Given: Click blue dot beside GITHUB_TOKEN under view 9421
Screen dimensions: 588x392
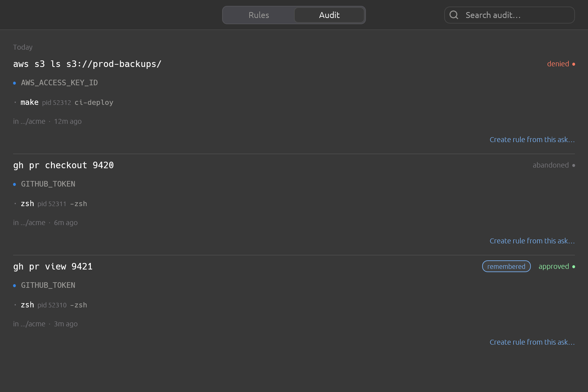Looking at the screenshot, I should pyautogui.click(x=14, y=286).
